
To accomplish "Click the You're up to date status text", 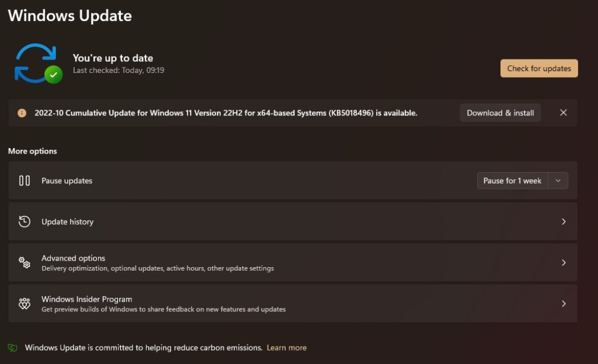I will 113,58.
